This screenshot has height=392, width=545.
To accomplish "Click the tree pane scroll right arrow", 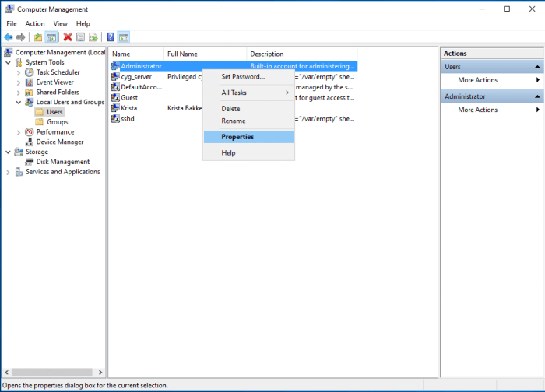I will 100,373.
